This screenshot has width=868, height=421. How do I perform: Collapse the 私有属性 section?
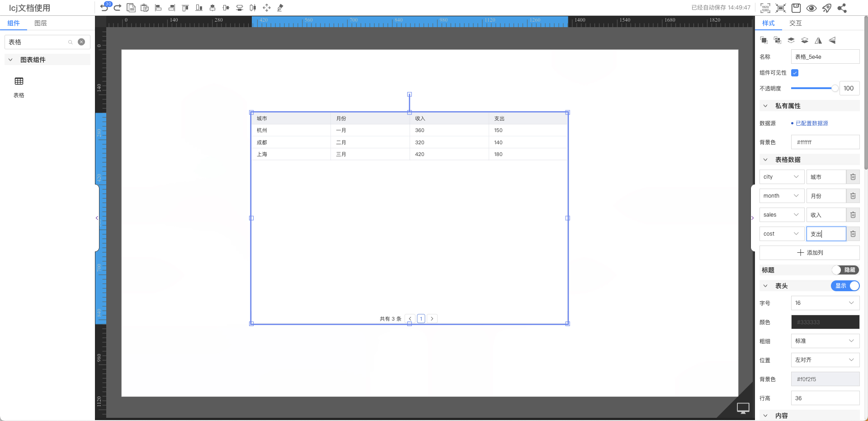pos(765,106)
